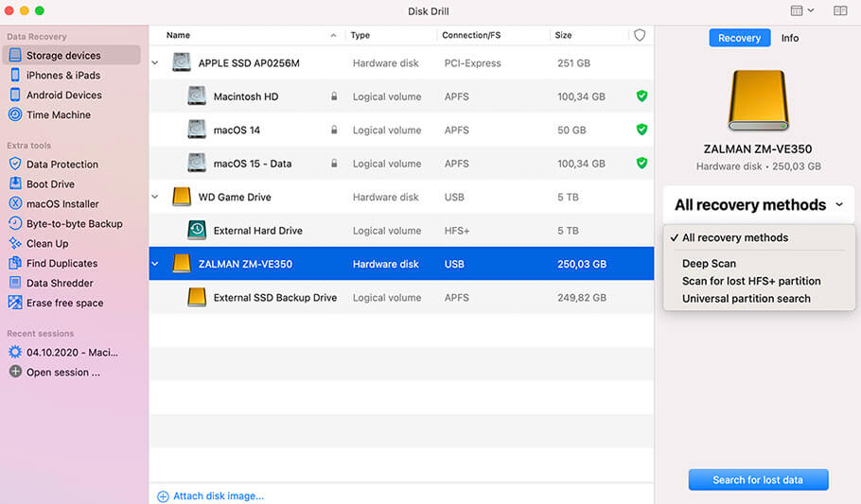861x504 pixels.
Task: Click the Data Shredder icon
Action: pyautogui.click(x=15, y=282)
